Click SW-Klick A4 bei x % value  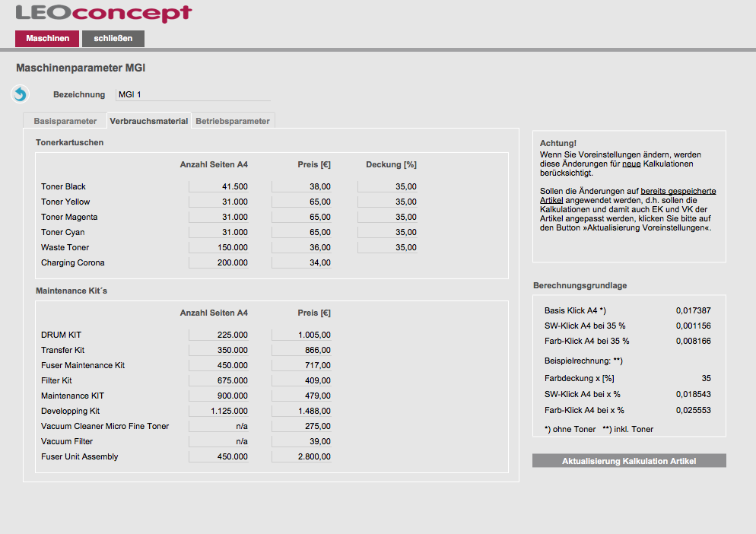pos(694,394)
